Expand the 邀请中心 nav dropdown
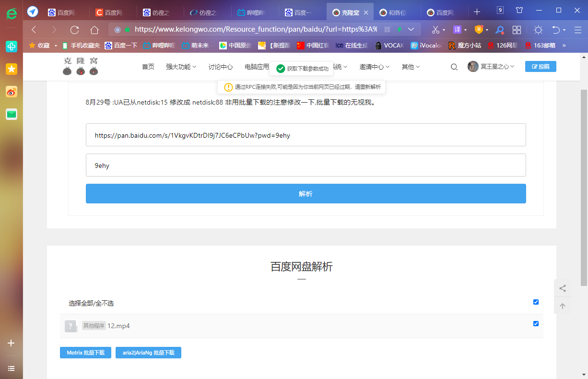The image size is (588, 379). tap(375, 67)
